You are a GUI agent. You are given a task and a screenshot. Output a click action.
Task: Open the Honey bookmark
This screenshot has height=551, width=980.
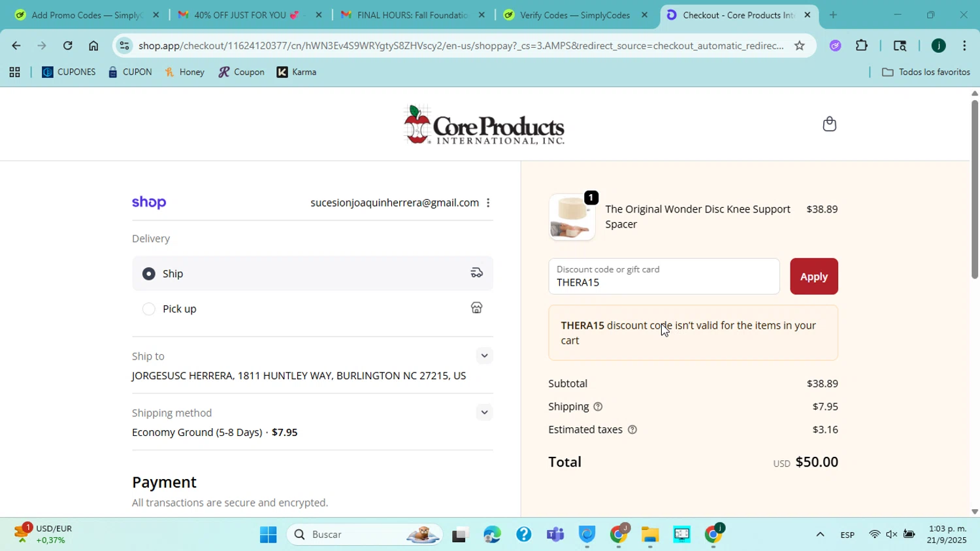[185, 73]
